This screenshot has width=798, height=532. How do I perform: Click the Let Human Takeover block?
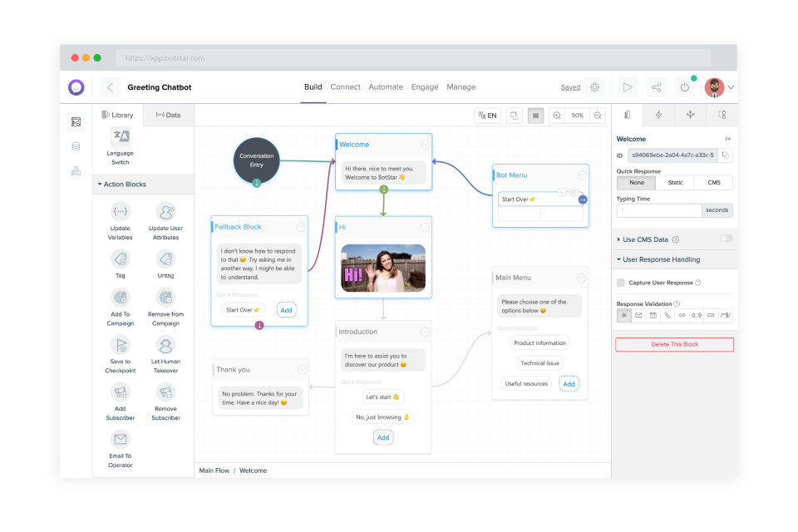tap(165, 351)
